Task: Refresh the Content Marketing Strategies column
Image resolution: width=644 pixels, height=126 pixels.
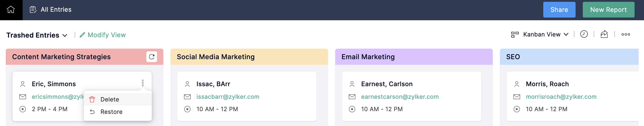Action: coord(151,57)
